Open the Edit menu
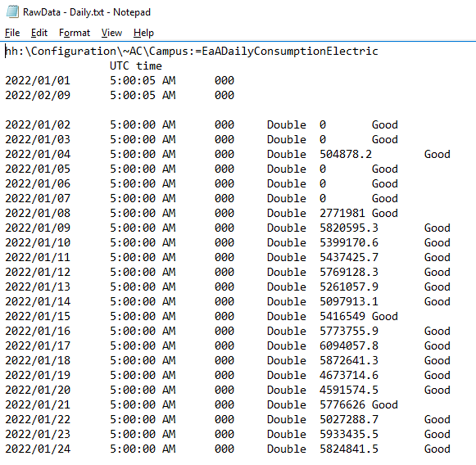Image resolution: width=476 pixels, height=465 pixels. (x=39, y=33)
